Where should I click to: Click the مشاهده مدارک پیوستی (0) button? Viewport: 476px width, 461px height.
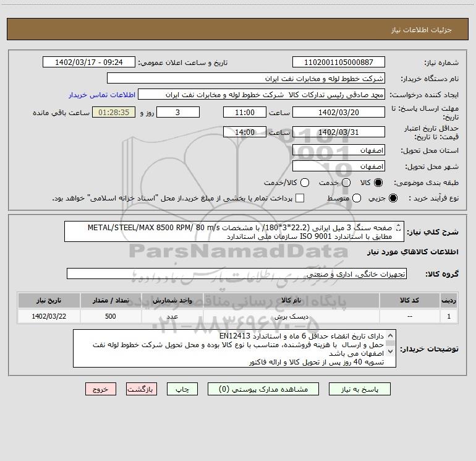point(263,389)
